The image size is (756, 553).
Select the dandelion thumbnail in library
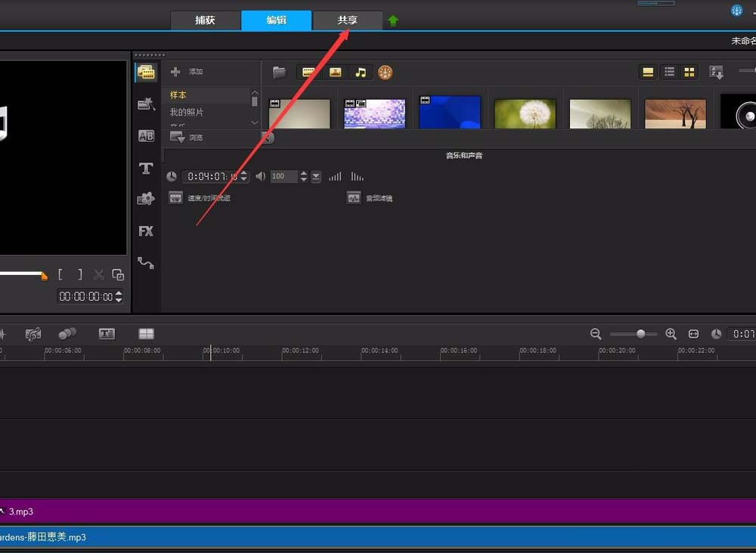point(525,113)
